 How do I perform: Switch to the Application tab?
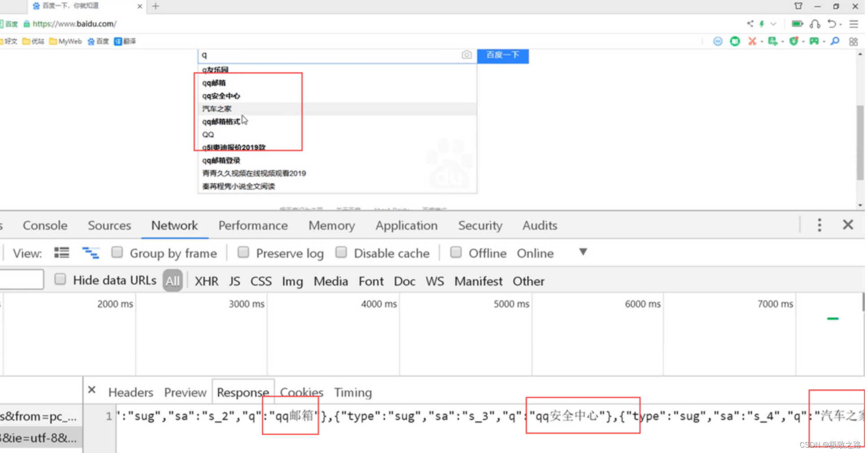pos(406,225)
